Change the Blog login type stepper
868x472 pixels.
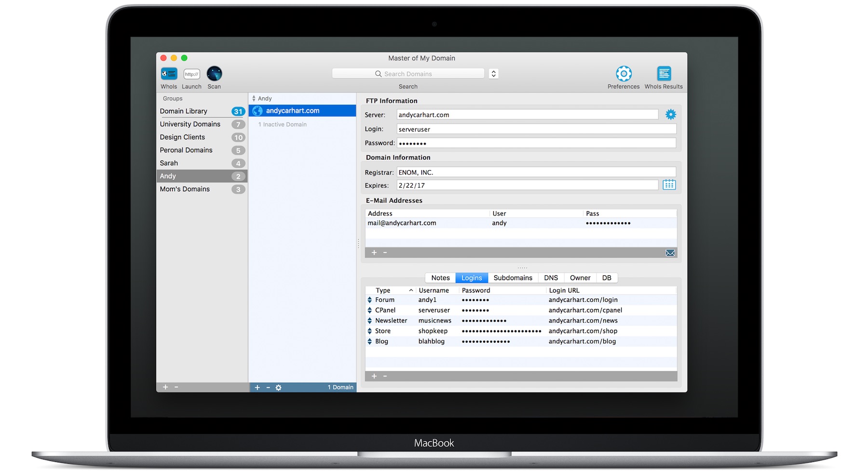pos(369,341)
